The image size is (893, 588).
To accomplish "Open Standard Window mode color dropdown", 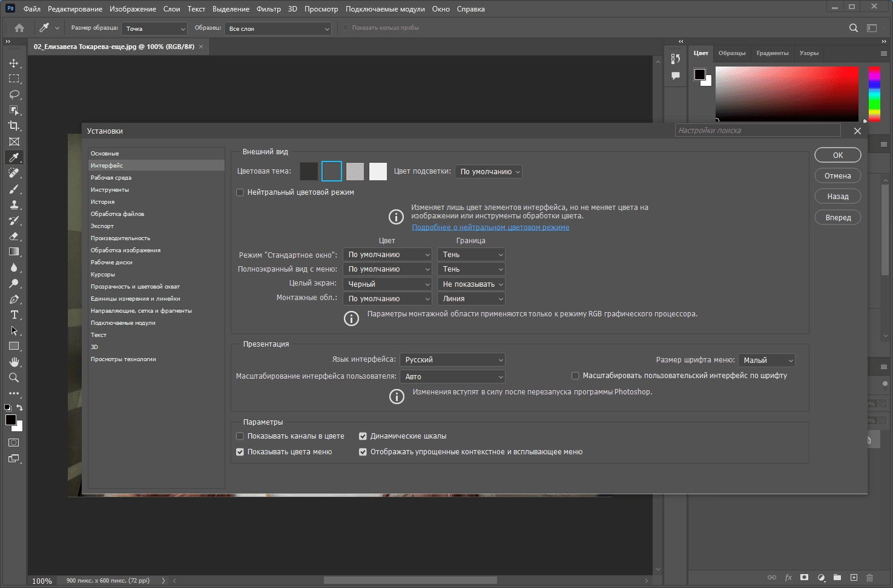I will coord(387,255).
